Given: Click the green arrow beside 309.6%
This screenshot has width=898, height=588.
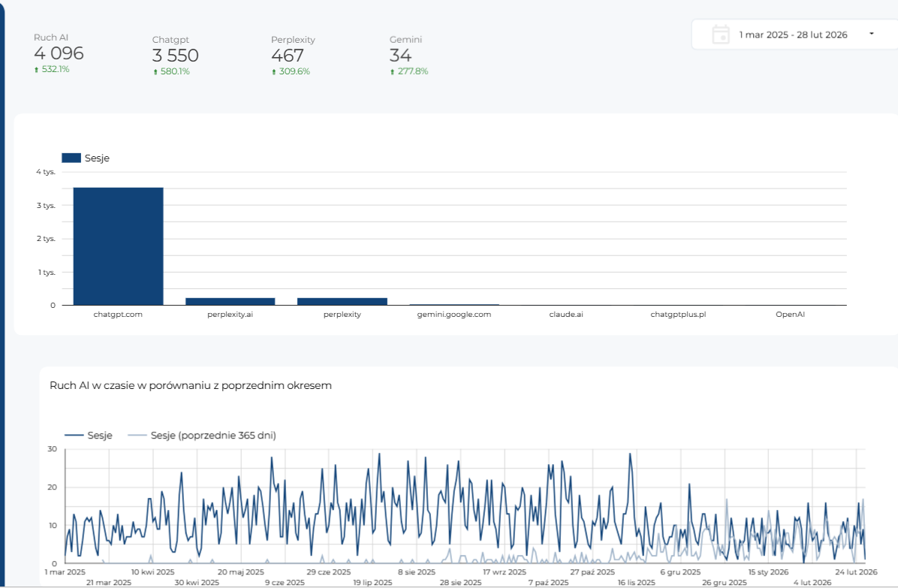Looking at the screenshot, I should tap(274, 72).
